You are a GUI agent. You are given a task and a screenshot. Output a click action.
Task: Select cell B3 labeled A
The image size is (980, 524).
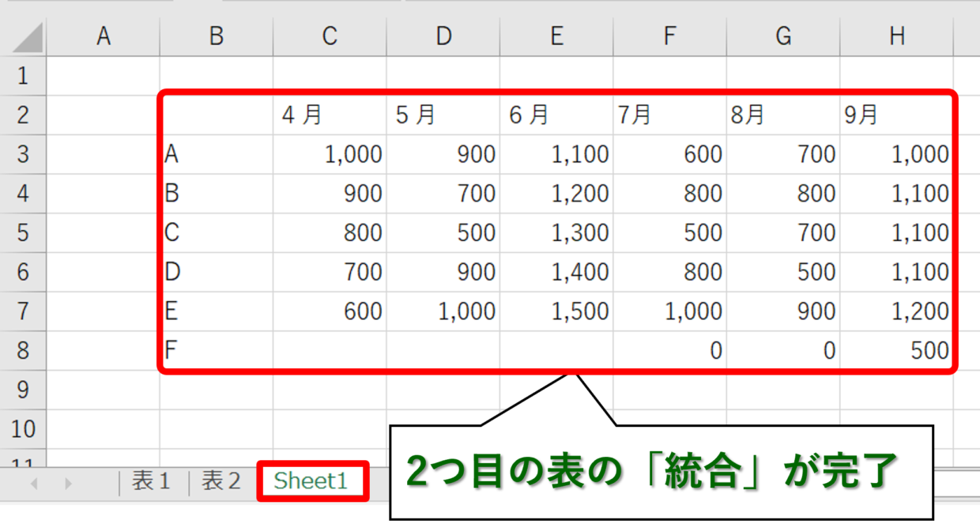pos(217,154)
